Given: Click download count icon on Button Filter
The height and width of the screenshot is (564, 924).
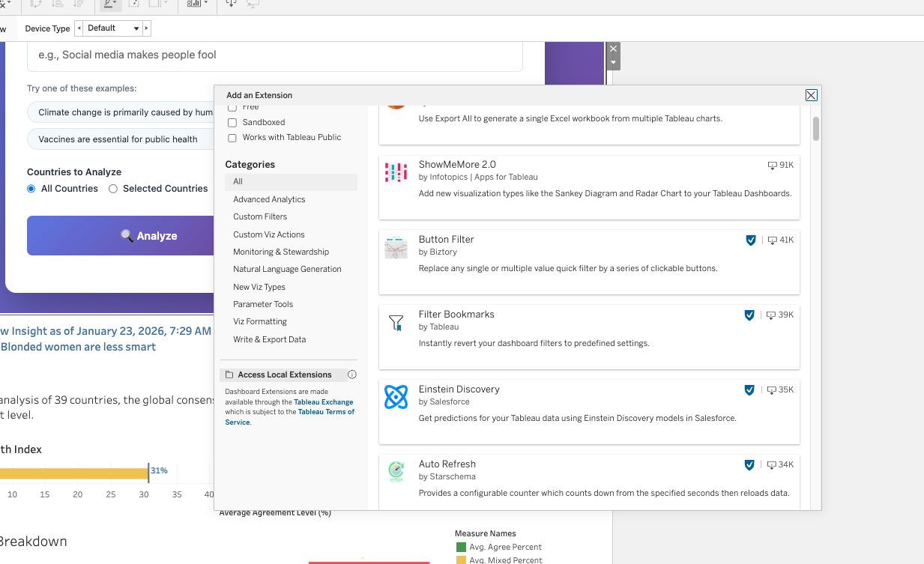Looking at the screenshot, I should (x=772, y=240).
